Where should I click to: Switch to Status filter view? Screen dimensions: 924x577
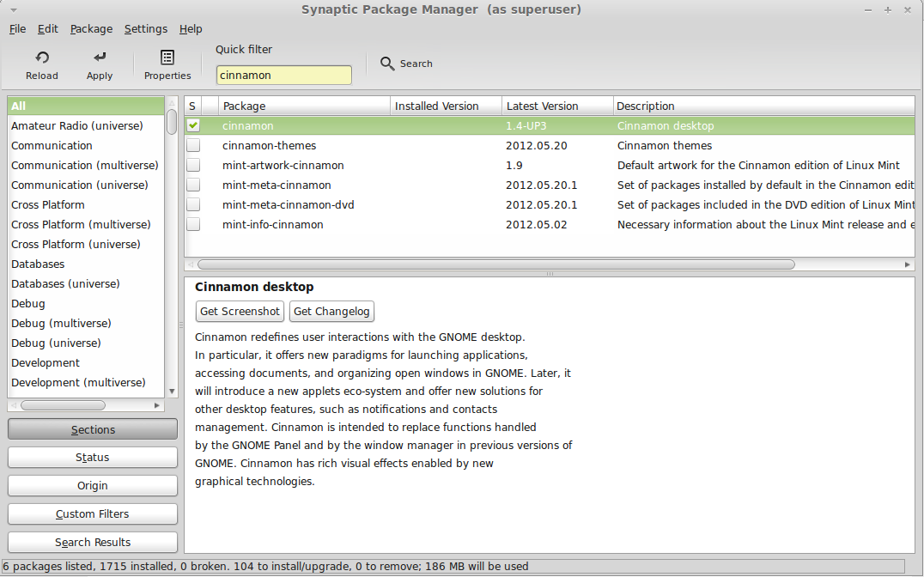tap(93, 458)
